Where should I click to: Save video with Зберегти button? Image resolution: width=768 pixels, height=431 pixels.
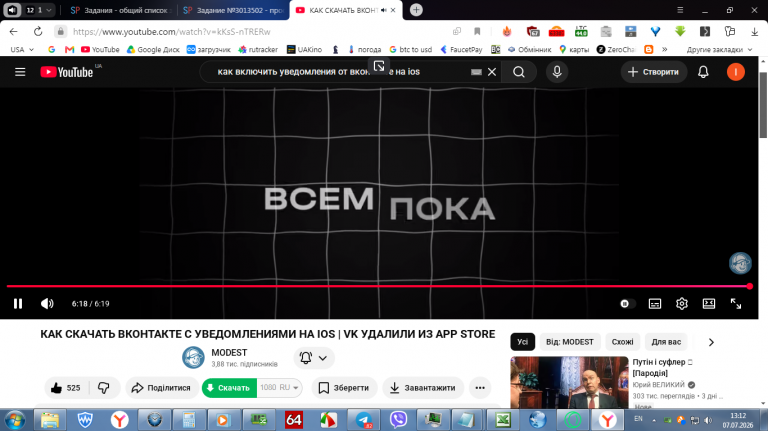coord(344,388)
